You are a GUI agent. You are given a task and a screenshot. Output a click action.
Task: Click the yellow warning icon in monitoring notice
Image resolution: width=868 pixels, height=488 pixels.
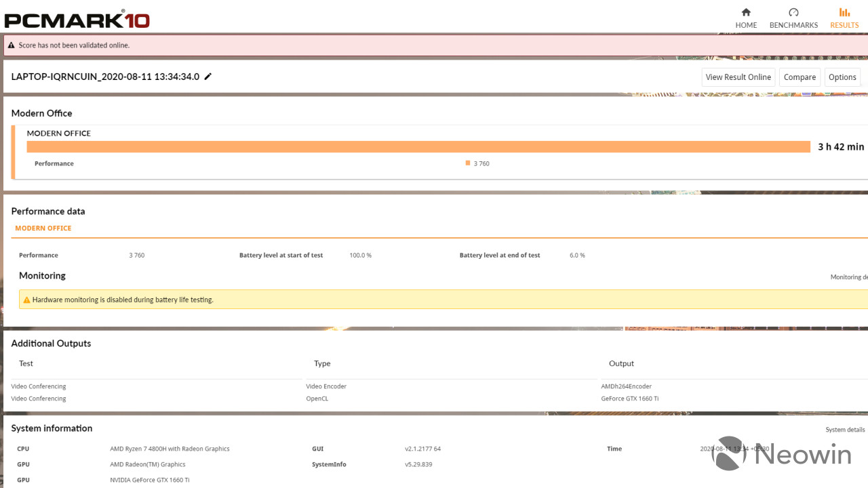coord(26,300)
